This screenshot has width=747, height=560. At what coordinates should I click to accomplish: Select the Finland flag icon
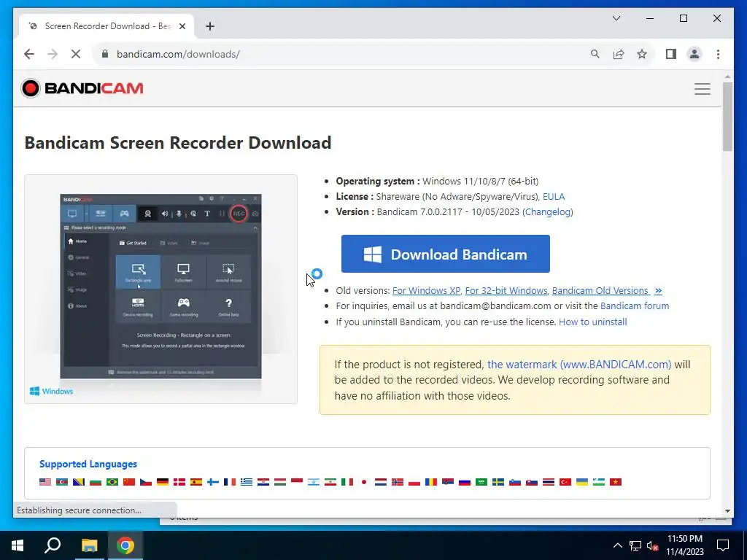click(213, 482)
